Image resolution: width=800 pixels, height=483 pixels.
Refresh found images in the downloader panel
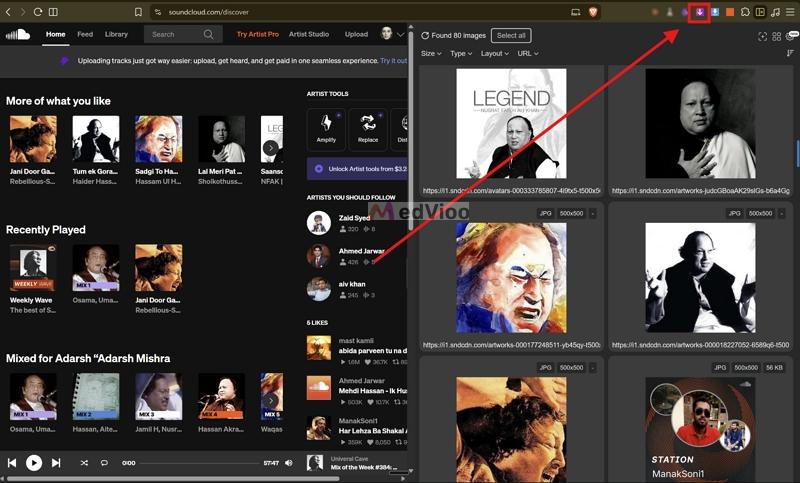click(424, 36)
